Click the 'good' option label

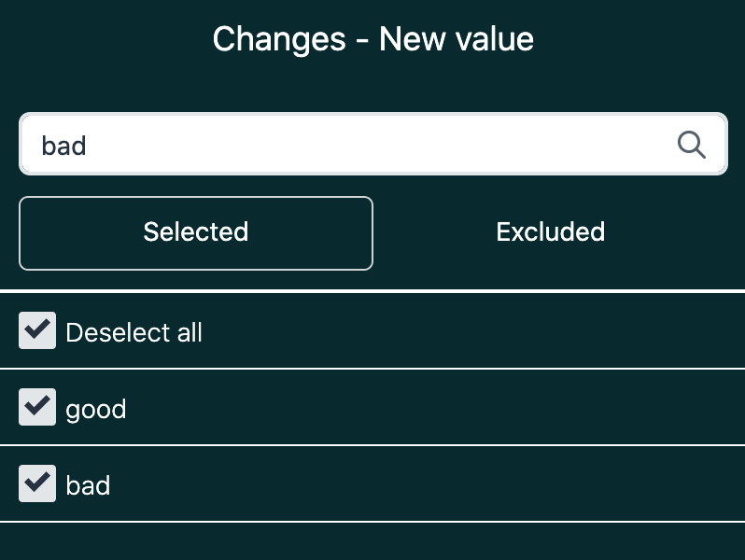(96, 409)
